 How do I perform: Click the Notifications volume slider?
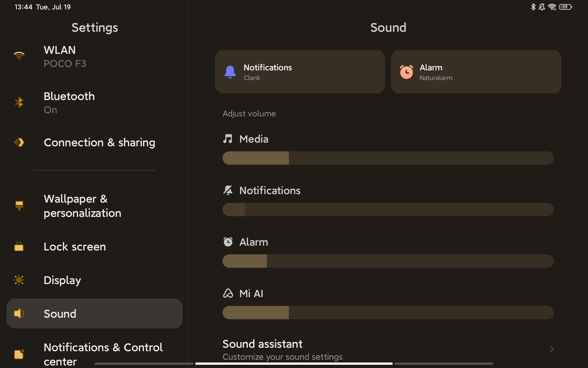[388, 209]
